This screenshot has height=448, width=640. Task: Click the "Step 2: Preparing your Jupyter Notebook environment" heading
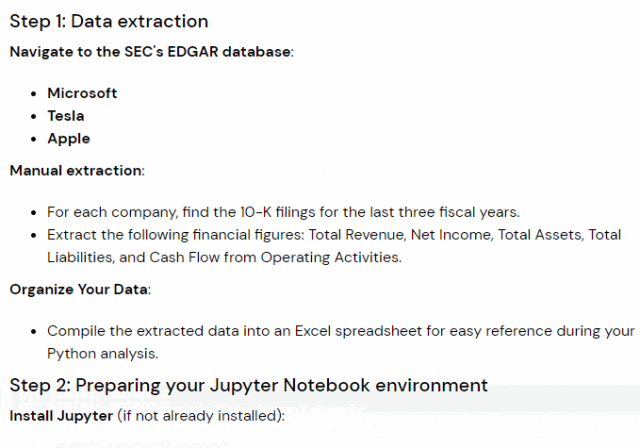249,385
